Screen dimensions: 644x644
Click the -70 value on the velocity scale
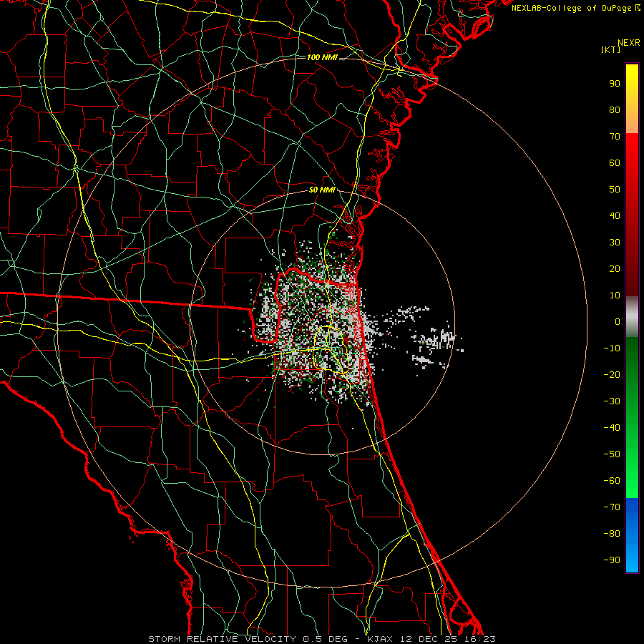pos(612,507)
